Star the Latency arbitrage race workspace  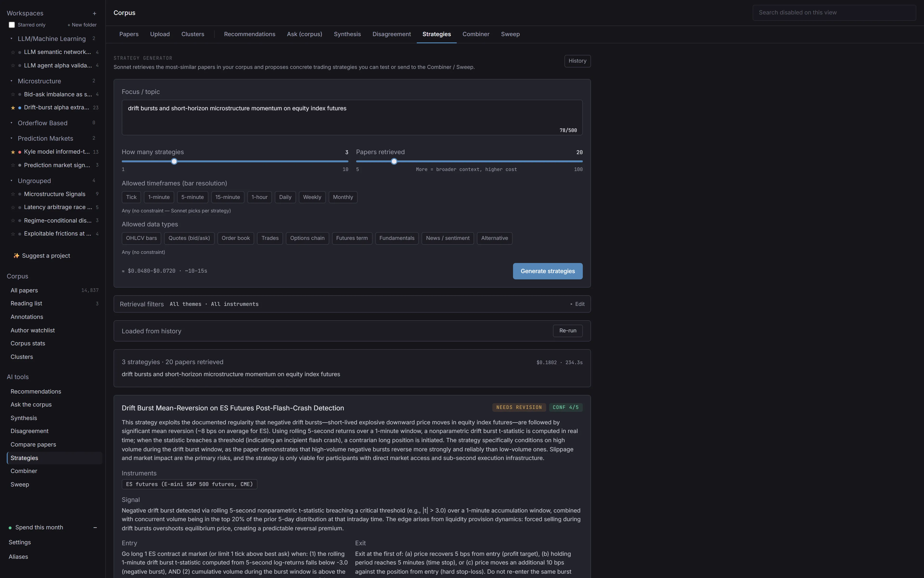click(x=13, y=207)
